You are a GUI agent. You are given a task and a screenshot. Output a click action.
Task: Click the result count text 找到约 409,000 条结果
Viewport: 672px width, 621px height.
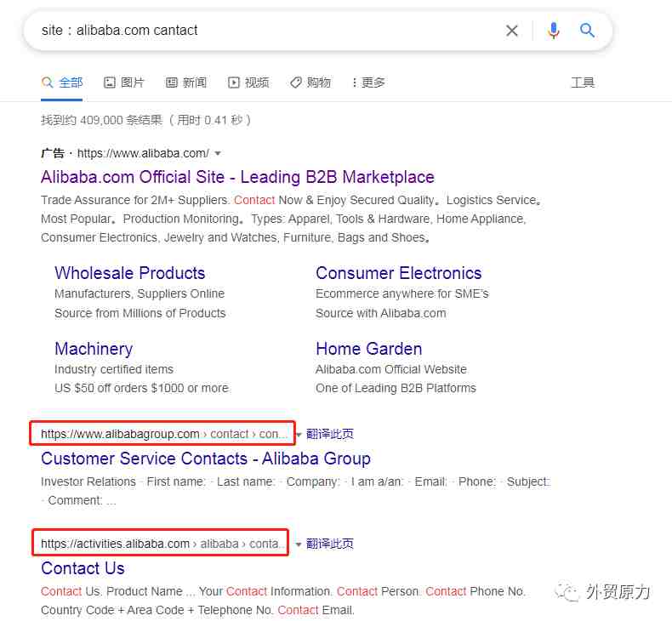102,120
